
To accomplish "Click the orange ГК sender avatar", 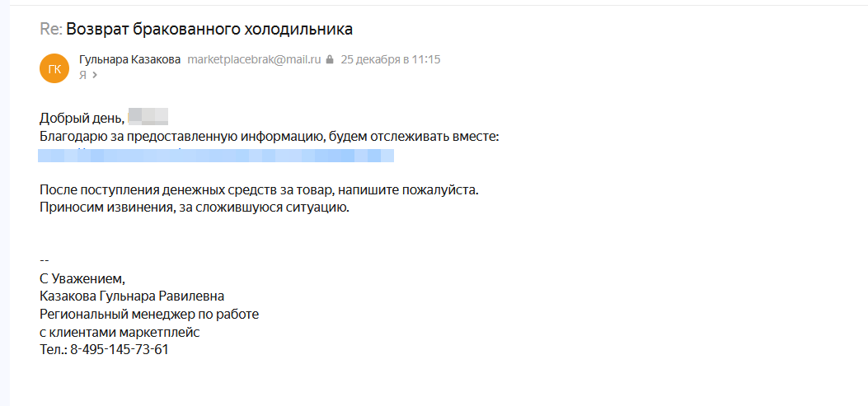I will 54,68.
